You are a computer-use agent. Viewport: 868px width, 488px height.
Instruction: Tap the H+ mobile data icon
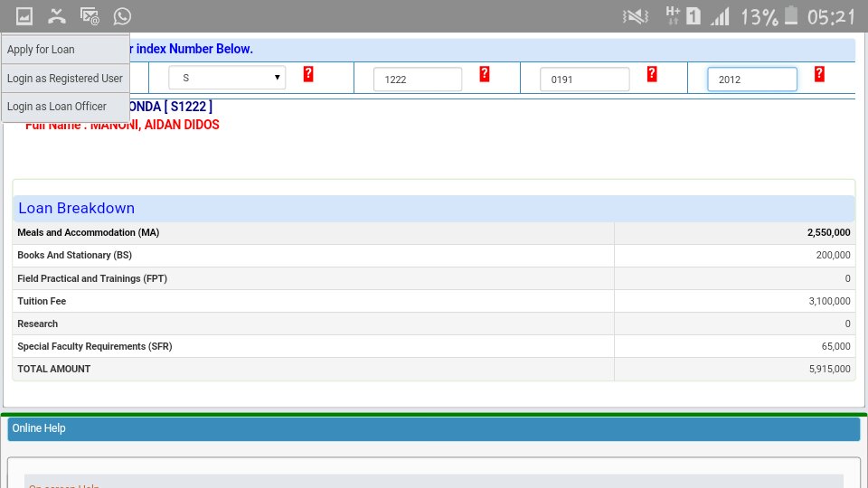coord(673,16)
